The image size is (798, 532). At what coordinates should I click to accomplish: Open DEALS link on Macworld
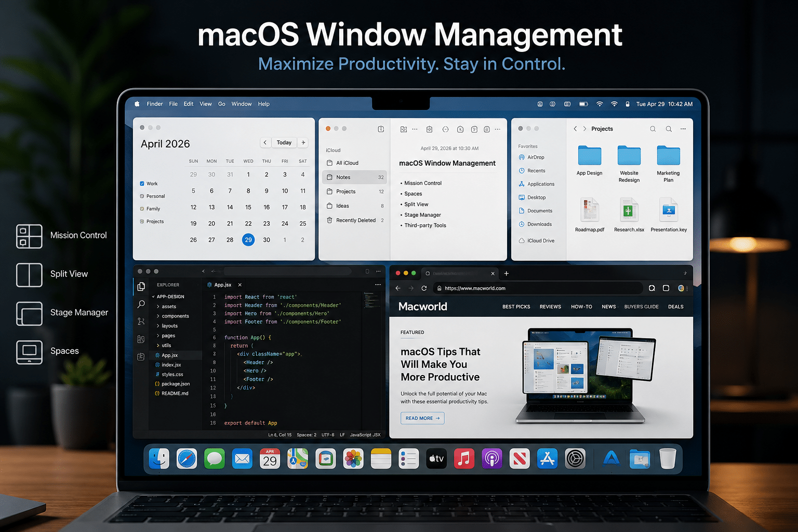point(676,307)
